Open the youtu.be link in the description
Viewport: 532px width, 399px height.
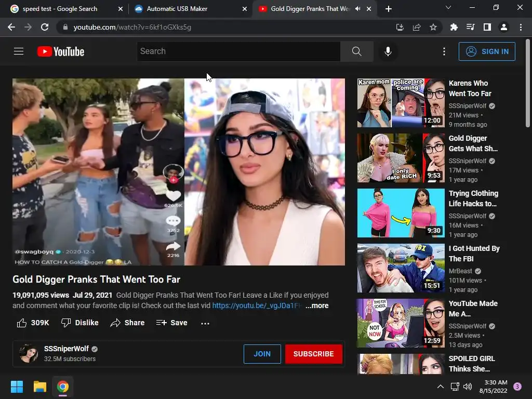click(257, 305)
